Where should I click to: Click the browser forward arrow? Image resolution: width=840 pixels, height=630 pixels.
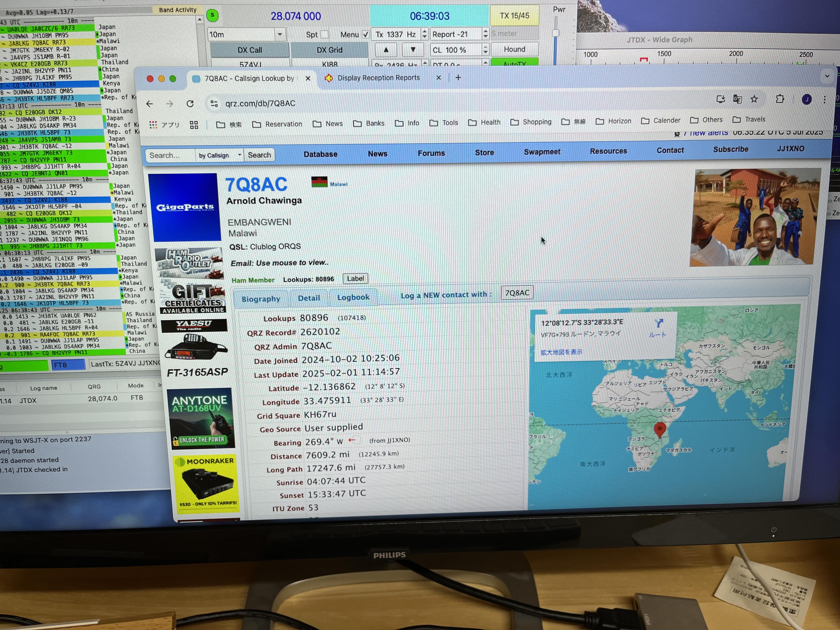click(x=169, y=104)
